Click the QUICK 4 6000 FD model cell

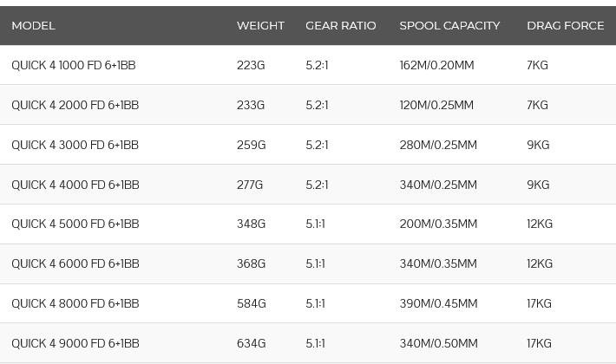pos(75,264)
